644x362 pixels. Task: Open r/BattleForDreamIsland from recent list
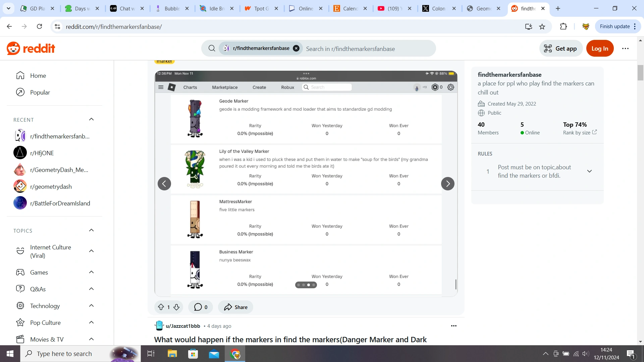pos(60,203)
